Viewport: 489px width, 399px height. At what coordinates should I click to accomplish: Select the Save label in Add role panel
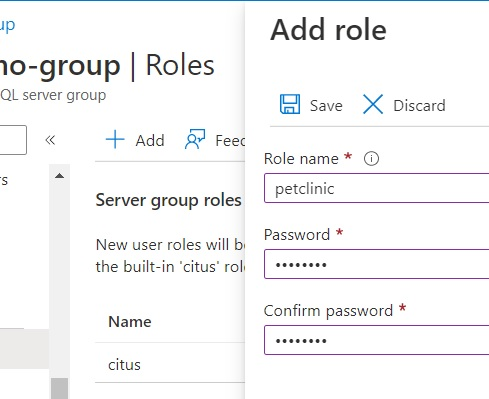coord(326,106)
